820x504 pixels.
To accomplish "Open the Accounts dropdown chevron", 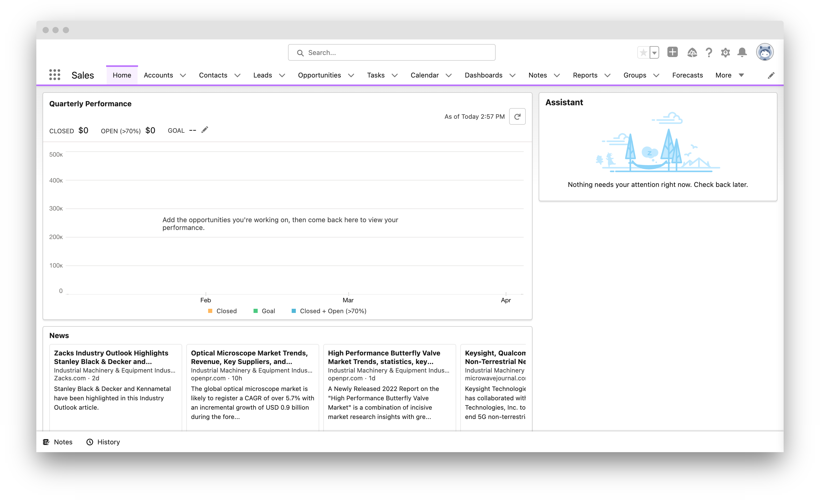I will [183, 75].
